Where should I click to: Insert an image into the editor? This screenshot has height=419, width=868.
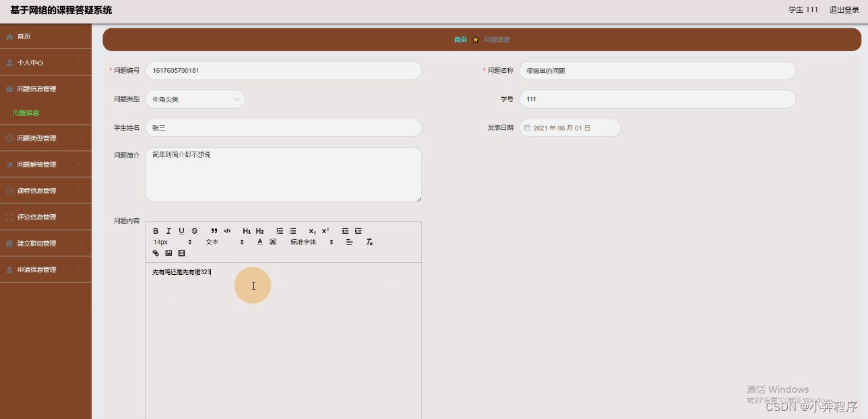[x=168, y=253]
